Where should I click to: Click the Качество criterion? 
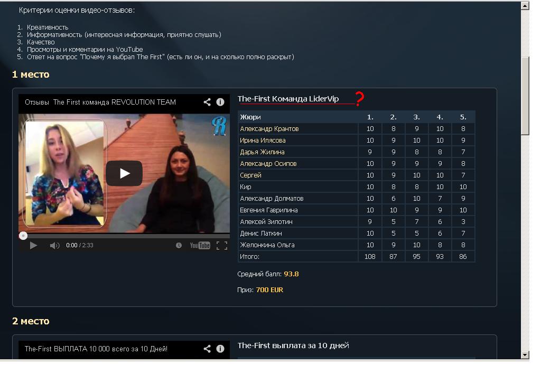[41, 42]
